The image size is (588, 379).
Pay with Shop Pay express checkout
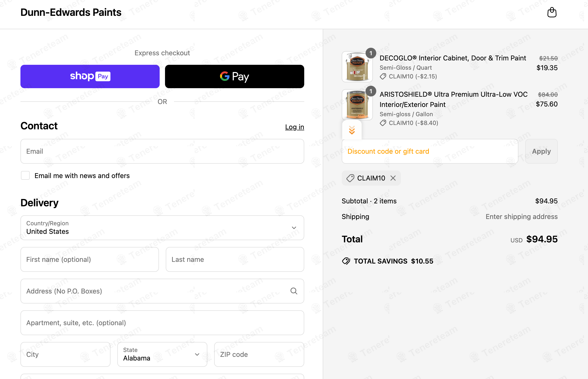coord(90,76)
